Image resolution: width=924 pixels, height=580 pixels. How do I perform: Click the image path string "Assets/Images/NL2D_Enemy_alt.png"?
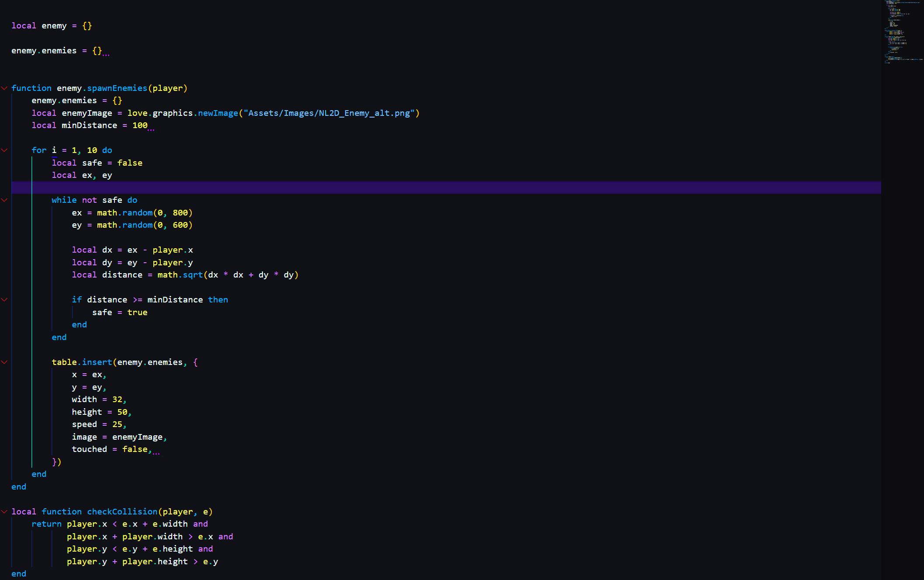point(329,113)
